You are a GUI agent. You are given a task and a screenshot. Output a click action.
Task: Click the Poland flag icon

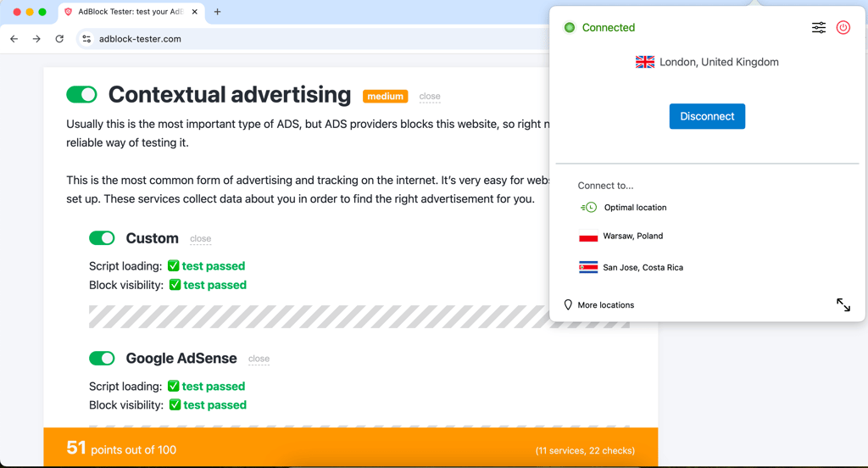pos(588,236)
